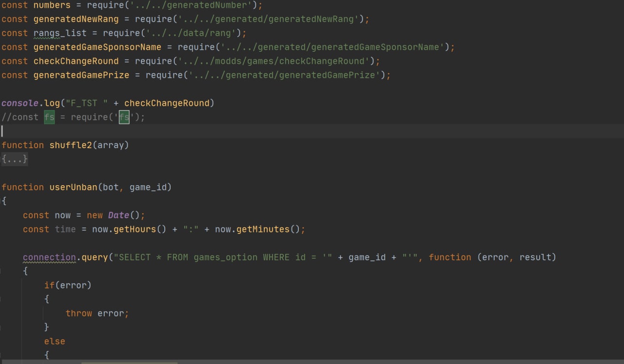Click boxed 'fs' inside require string
This screenshot has width=624, height=364.
coord(124,117)
